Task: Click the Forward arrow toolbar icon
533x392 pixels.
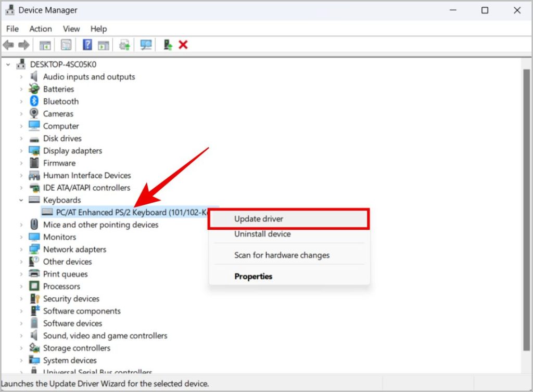Action: [x=24, y=45]
